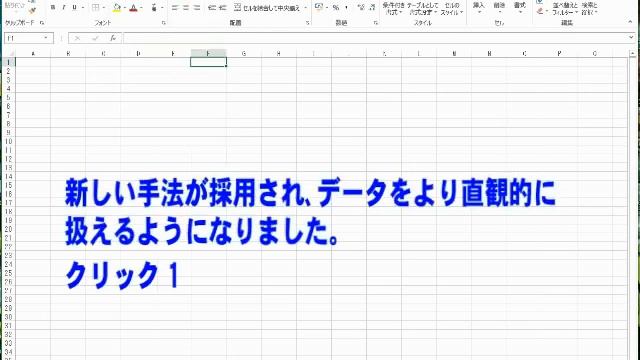
Task: Open the 書式 format cells dropdown
Action: [520, 7]
